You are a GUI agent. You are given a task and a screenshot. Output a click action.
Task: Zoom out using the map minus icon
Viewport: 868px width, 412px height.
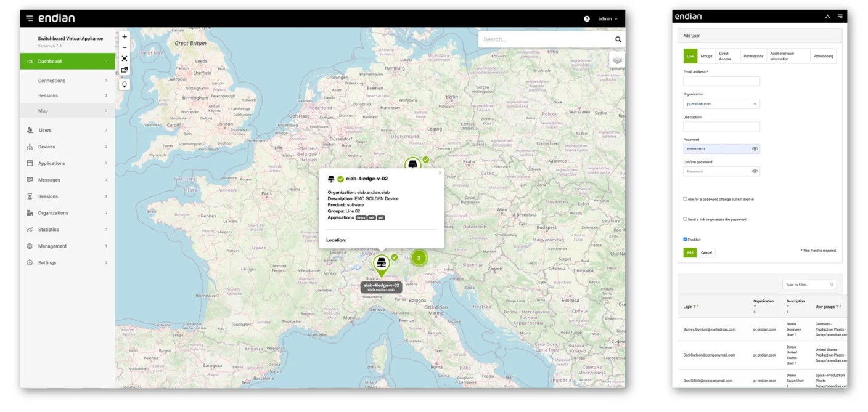tap(125, 47)
